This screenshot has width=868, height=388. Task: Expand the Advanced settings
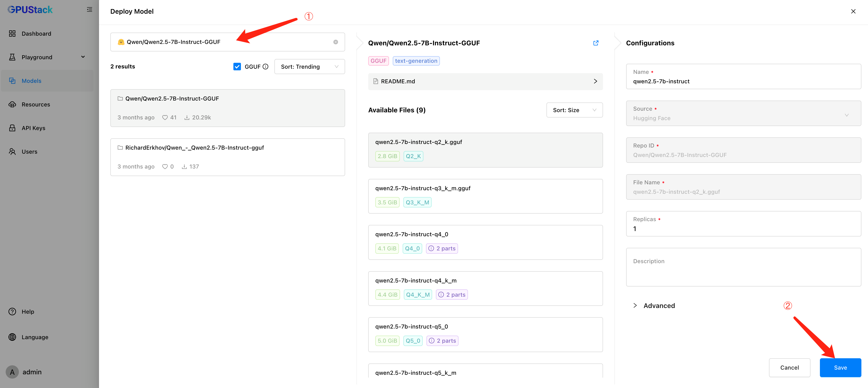(654, 305)
